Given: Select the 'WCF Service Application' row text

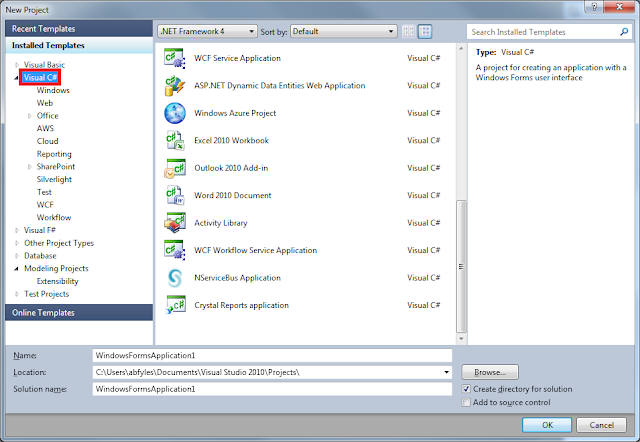Looking at the screenshot, I should coord(237,58).
